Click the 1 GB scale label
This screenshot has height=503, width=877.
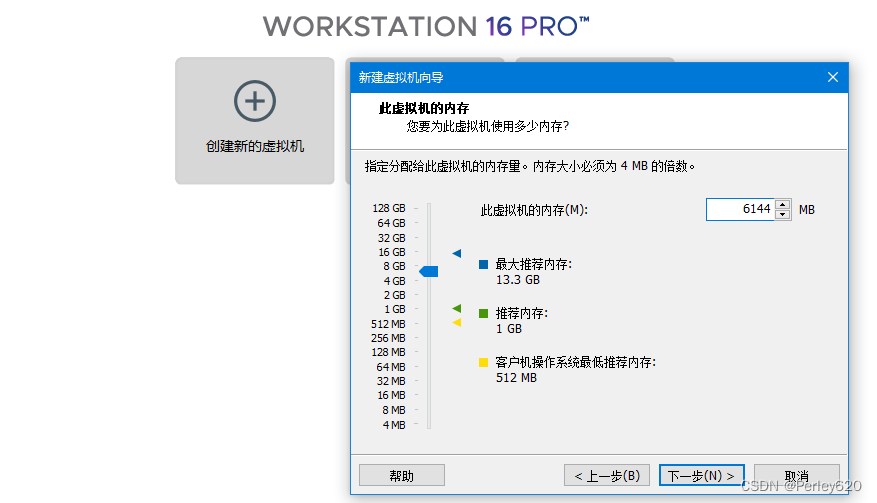point(394,309)
